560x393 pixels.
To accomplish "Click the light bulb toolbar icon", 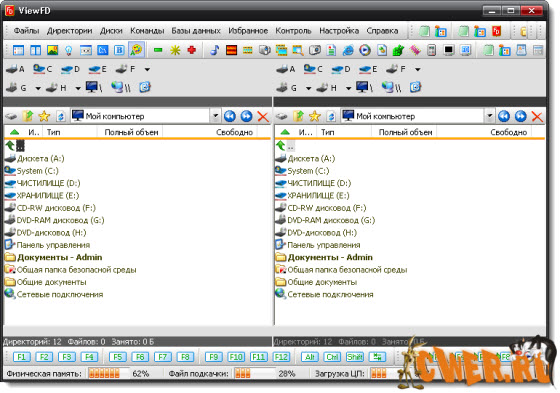I will pyautogui.click(x=69, y=50).
